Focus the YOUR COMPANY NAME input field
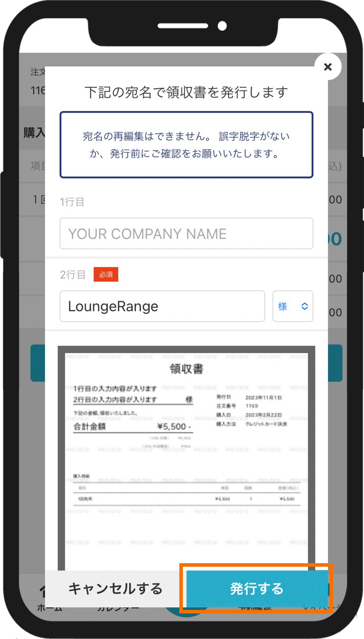 pyautogui.click(x=186, y=234)
